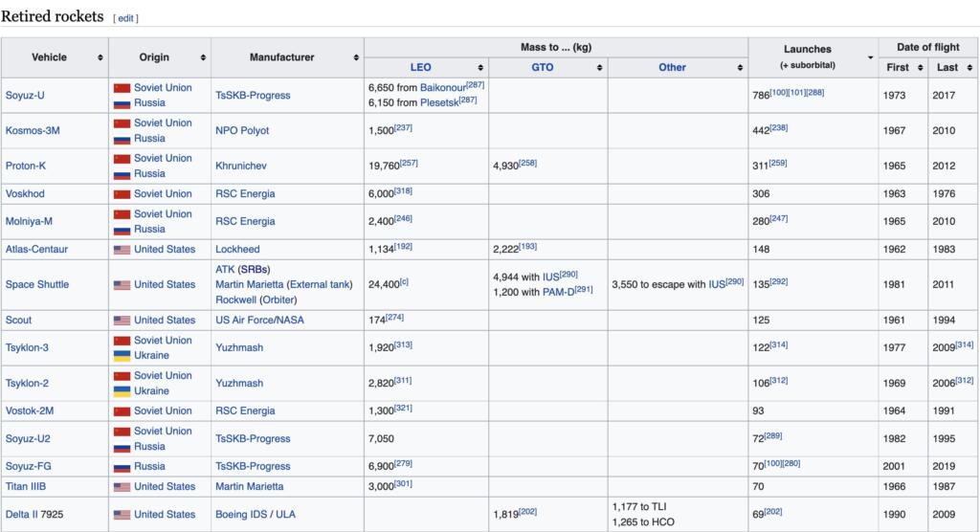980x532 pixels.
Task: Open the edit link beside Retired rockets
Action: pyautogui.click(x=126, y=18)
